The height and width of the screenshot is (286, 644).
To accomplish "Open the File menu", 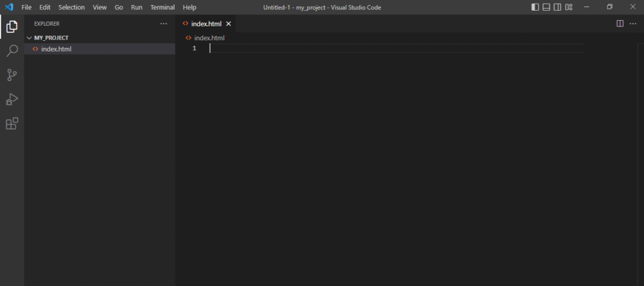I will [x=26, y=7].
